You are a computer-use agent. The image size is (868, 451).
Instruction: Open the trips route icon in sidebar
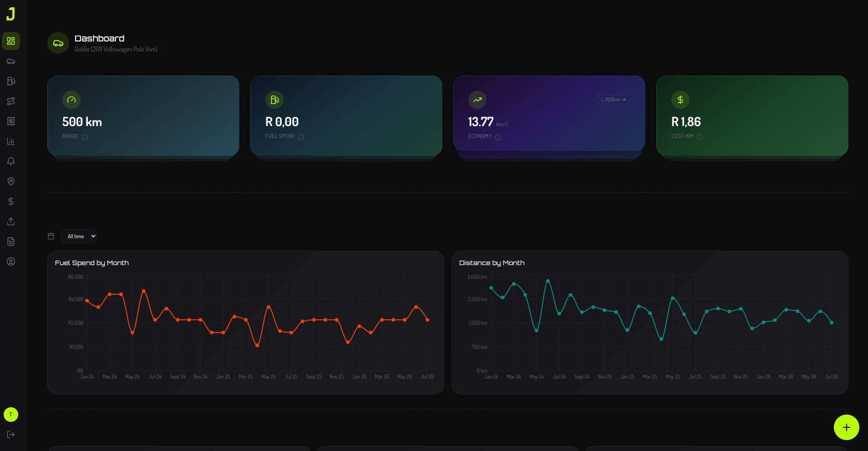(11, 101)
